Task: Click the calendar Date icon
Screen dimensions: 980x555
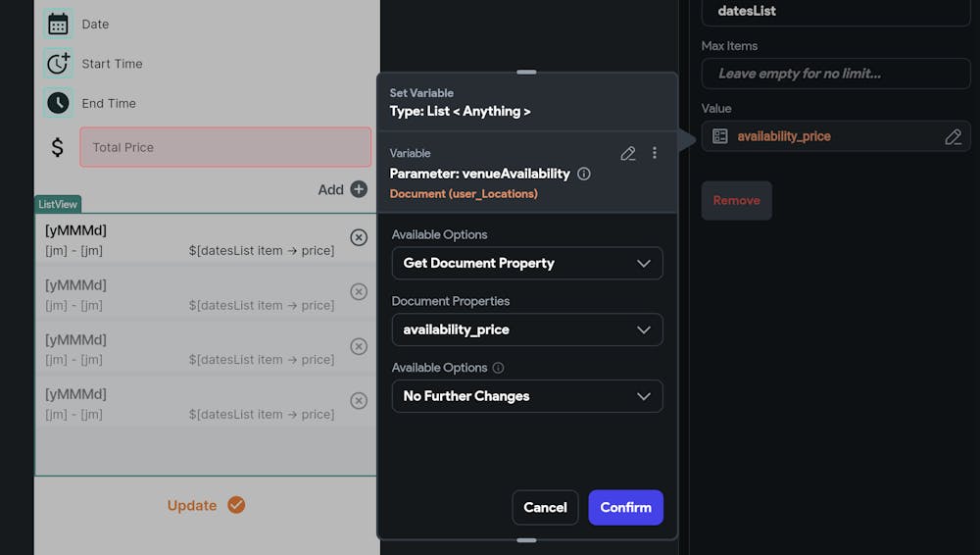Action: (x=58, y=25)
